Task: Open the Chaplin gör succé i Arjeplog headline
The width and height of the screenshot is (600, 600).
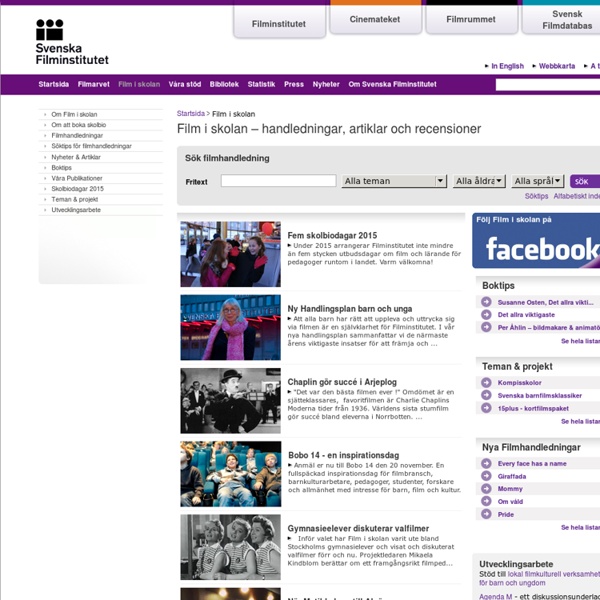Action: (342, 382)
